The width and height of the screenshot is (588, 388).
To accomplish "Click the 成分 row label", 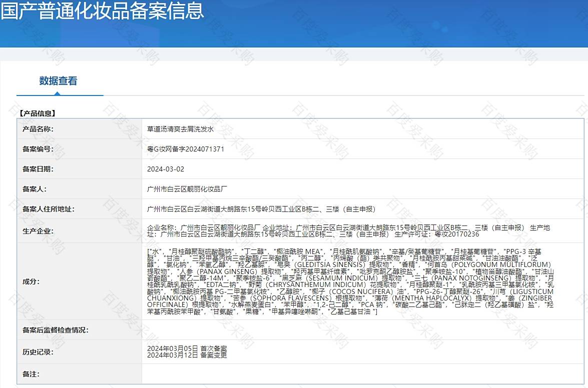I will (31, 281).
